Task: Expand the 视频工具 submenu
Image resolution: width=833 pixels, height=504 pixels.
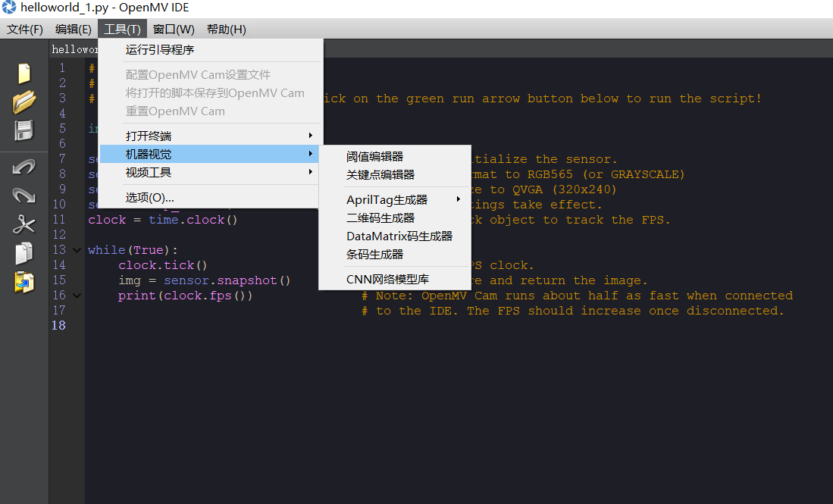Action: coord(211,173)
